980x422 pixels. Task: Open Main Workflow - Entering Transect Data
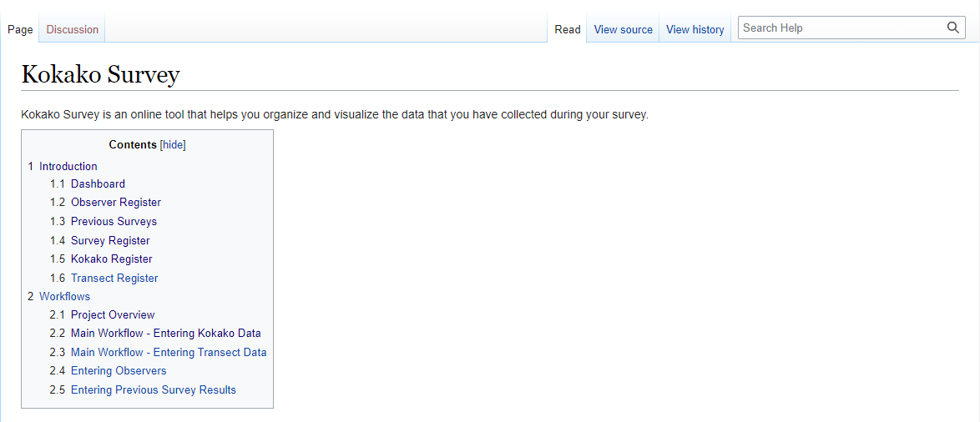169,352
